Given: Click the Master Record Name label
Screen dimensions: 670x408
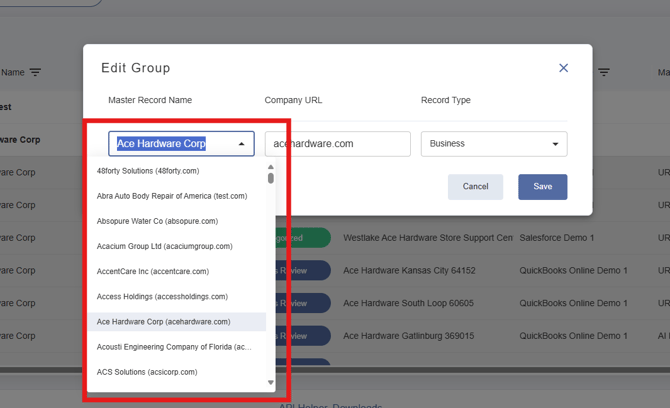Looking at the screenshot, I should pyautogui.click(x=150, y=100).
